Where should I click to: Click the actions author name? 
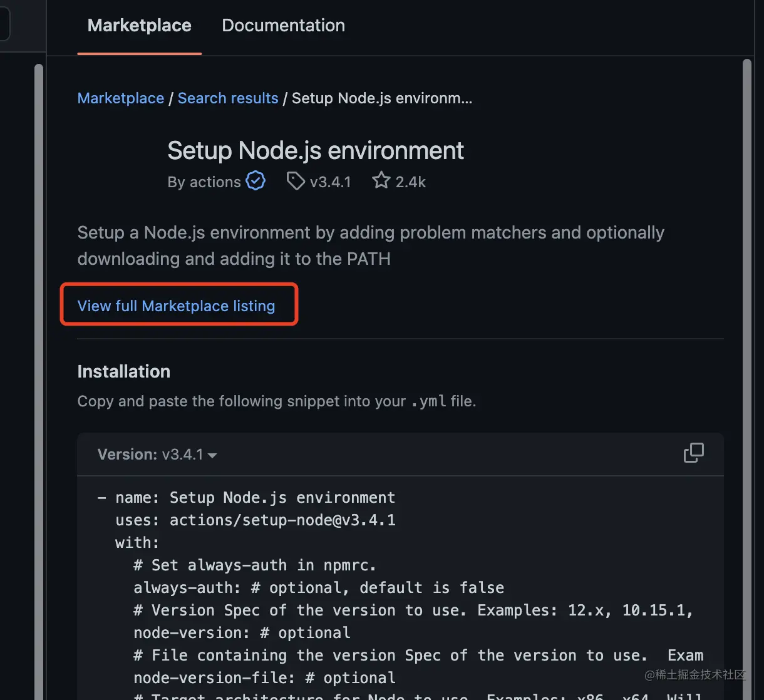coord(215,182)
